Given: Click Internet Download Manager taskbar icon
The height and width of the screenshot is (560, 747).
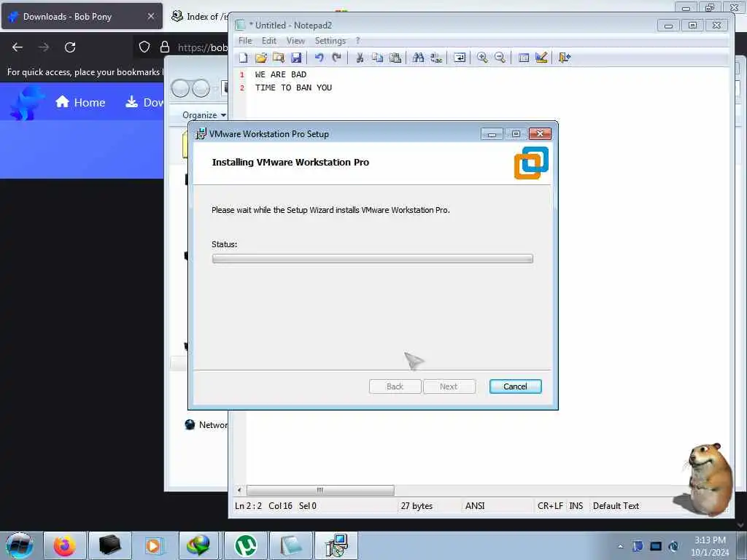Looking at the screenshot, I should pos(198,545).
